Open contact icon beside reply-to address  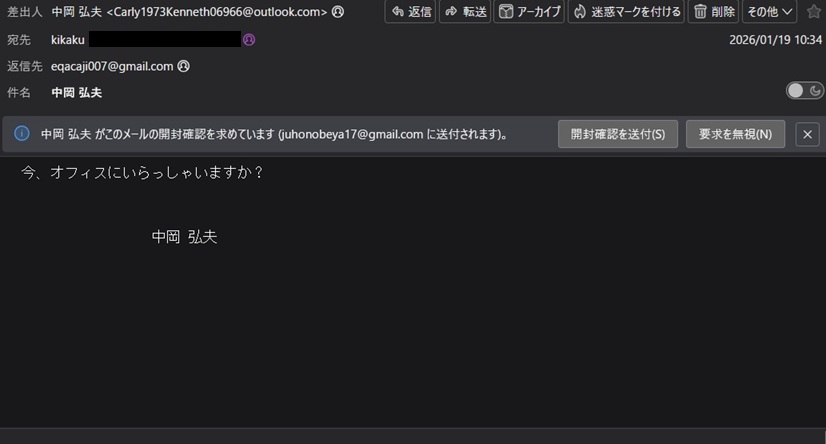pos(183,66)
